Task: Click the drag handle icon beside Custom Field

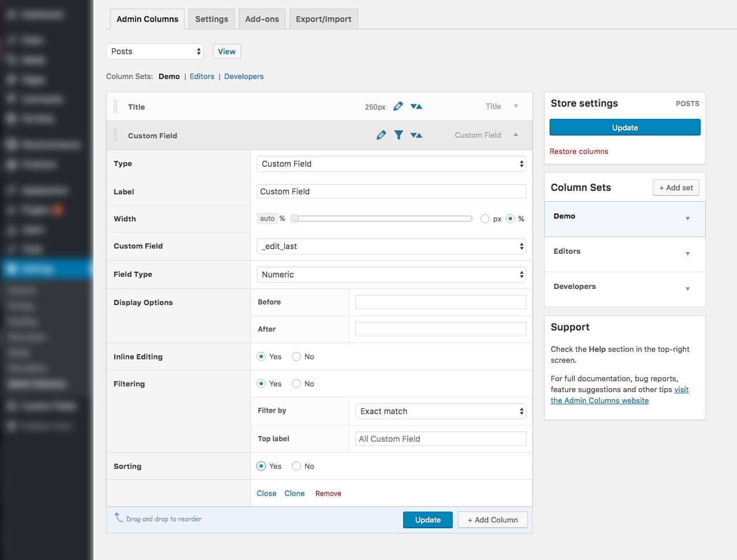Action: coord(115,135)
